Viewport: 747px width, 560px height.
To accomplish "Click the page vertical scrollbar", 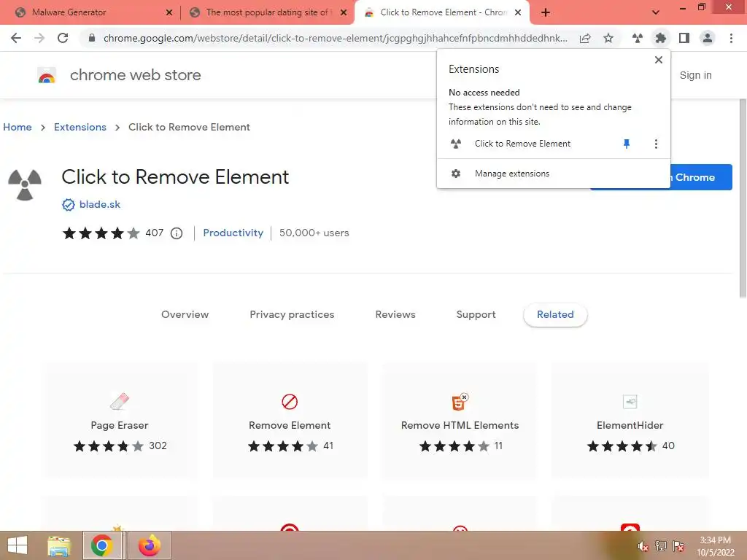I will point(742,198).
